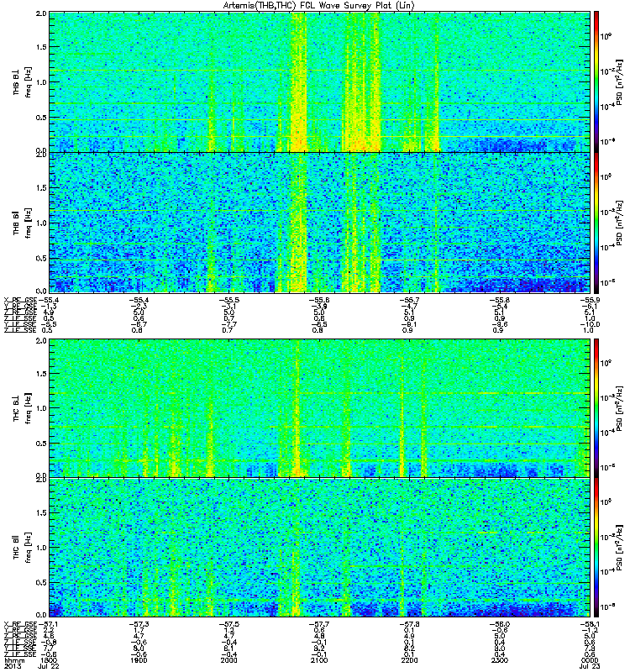Click the 'THC B∥ freq [Hz]' axis label
The width and height of the screenshot is (630, 672).
(x=23, y=548)
